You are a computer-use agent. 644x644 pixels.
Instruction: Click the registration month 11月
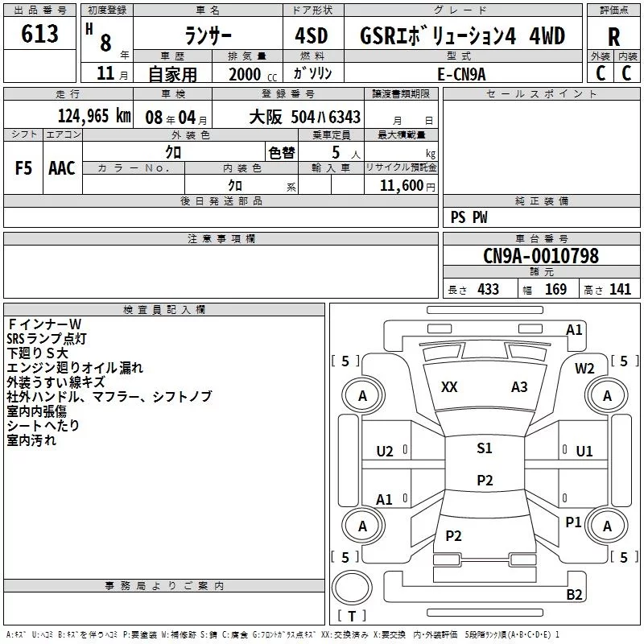(x=112, y=74)
